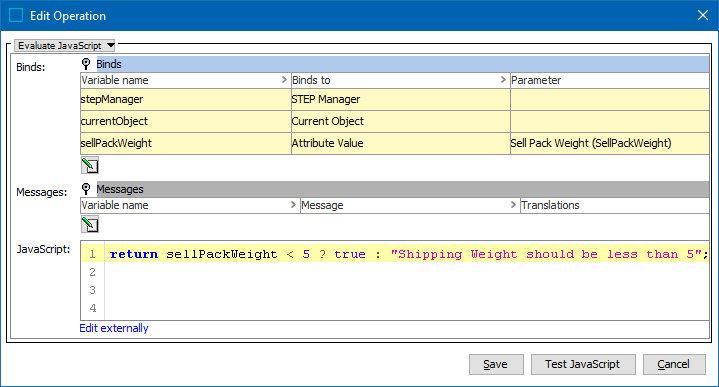
Task: Close the Edit Operation dialog
Action: coord(702,16)
